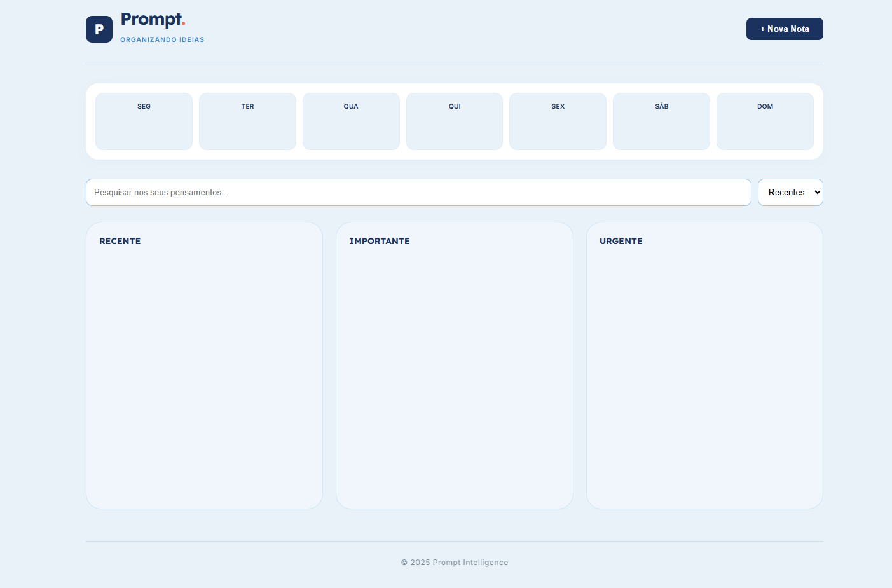Click inside the empty IMPORTANTE column area

point(454,375)
